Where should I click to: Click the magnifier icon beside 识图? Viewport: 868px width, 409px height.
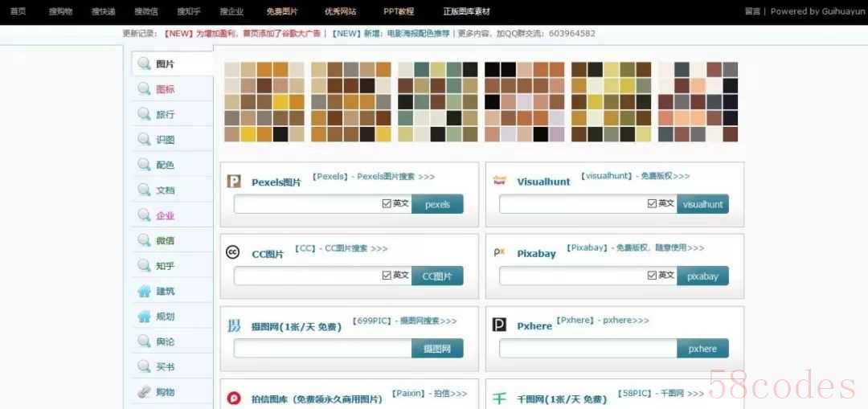(x=144, y=140)
